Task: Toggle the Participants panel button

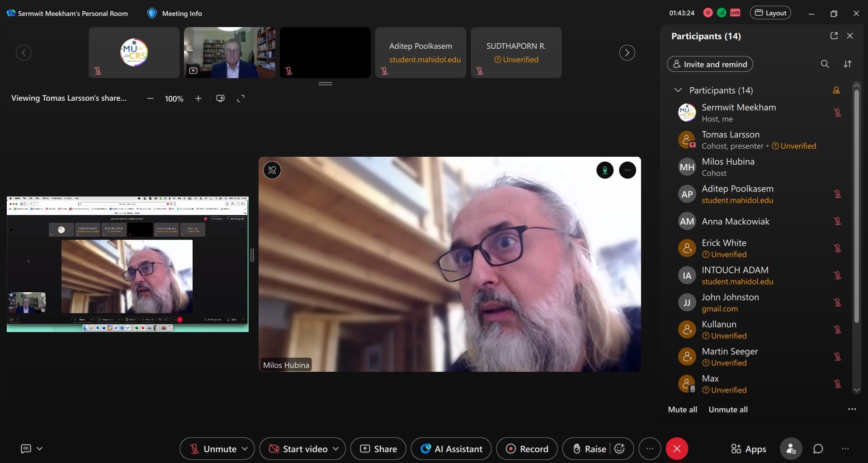Action: click(791, 449)
